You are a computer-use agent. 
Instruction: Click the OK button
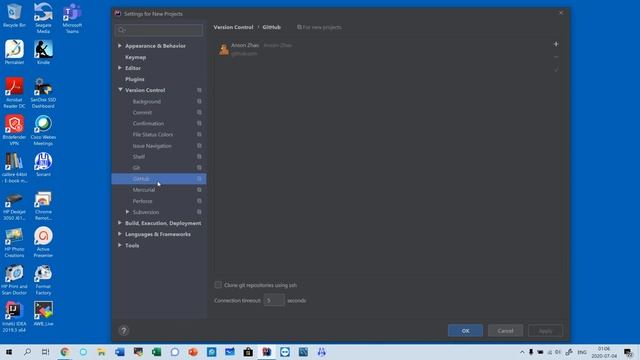[x=465, y=331]
